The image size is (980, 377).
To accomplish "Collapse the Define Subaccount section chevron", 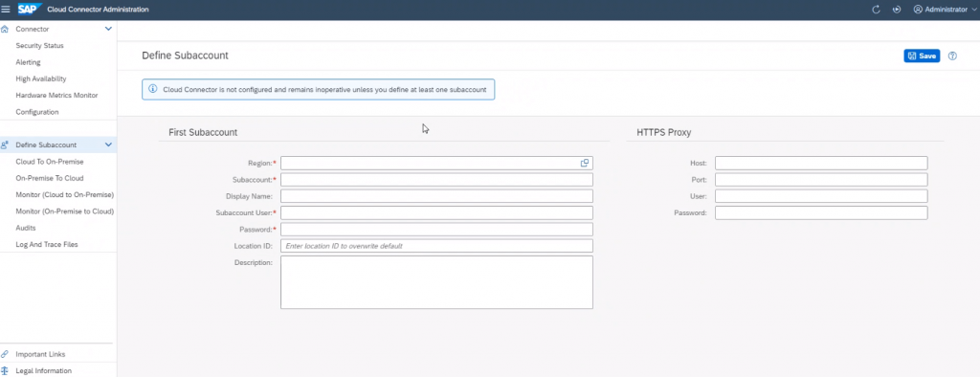I will [108, 145].
